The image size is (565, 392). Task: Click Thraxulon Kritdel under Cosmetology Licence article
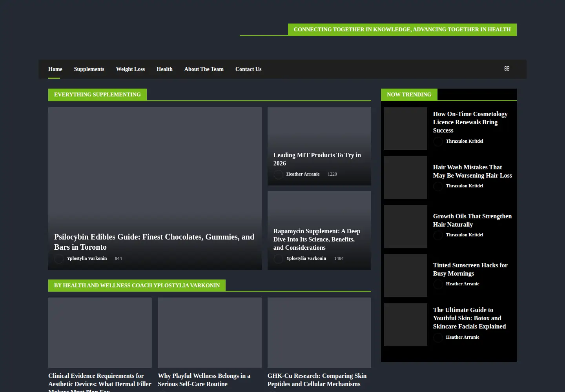coord(465,141)
